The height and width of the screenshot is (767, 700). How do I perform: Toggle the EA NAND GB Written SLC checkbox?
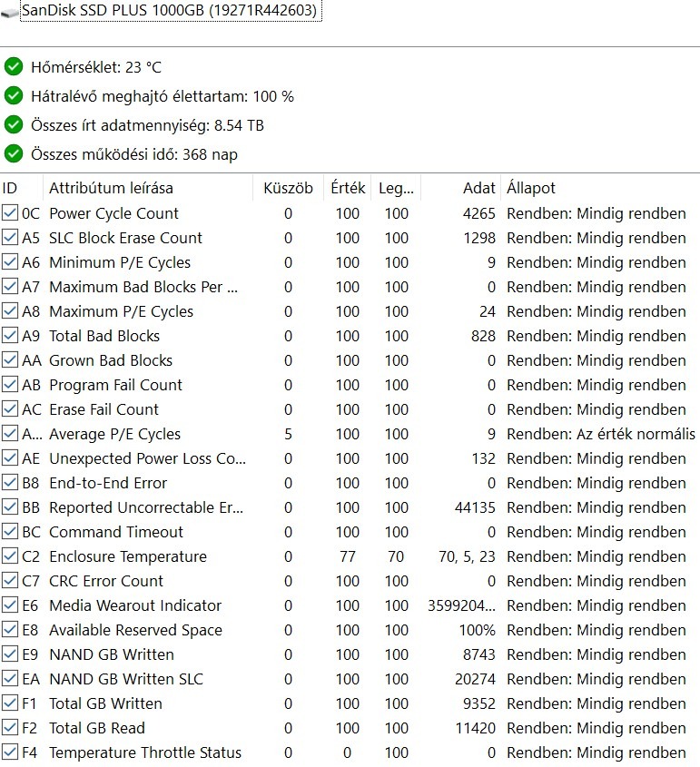(x=10, y=678)
